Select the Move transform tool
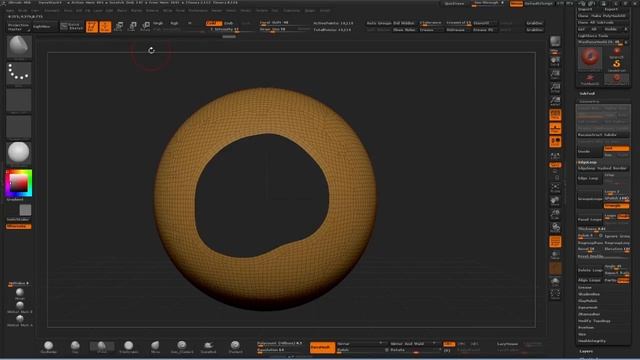The width and height of the screenshot is (640, 360). [x=119, y=27]
